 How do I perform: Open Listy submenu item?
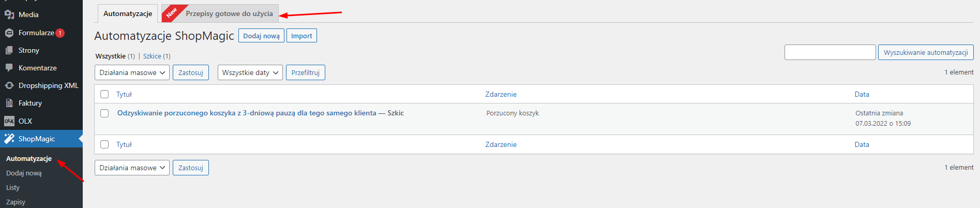click(13, 187)
